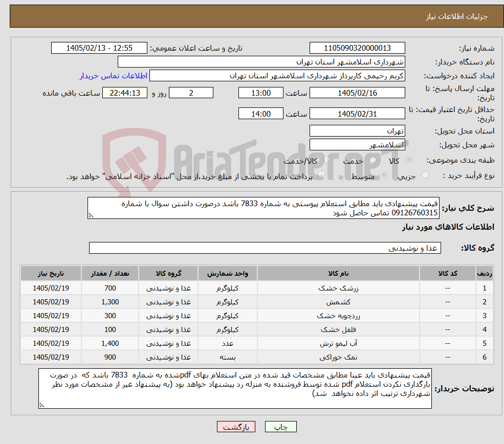
Task: Click the quantity cell 100
Action: point(110,329)
